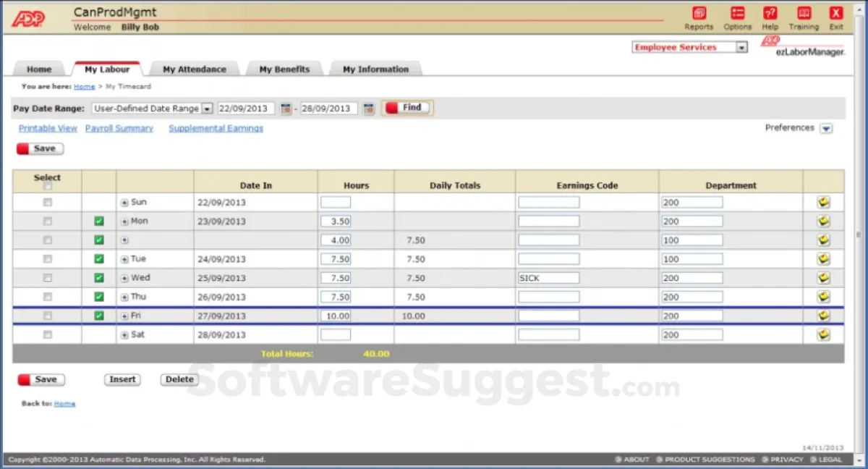The image size is (868, 469).
Task: Tick the Select checkbox for Saturday row
Action: (x=48, y=334)
